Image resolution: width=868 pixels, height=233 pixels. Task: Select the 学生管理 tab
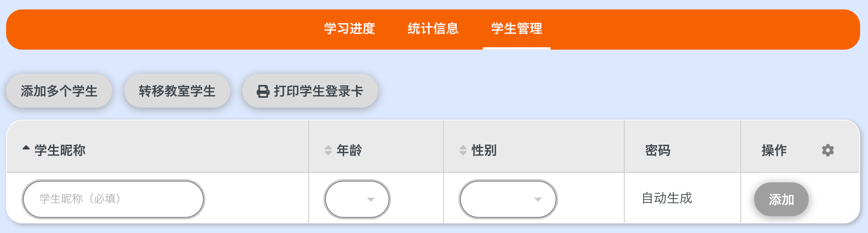tap(516, 29)
